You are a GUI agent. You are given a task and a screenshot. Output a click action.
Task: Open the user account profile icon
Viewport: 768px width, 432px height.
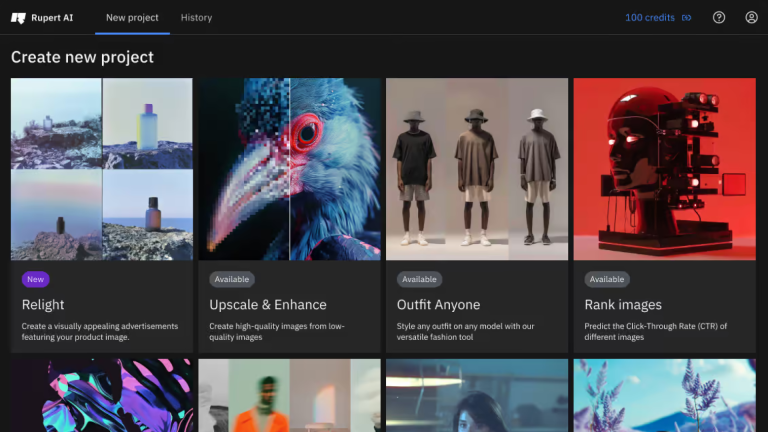751,17
